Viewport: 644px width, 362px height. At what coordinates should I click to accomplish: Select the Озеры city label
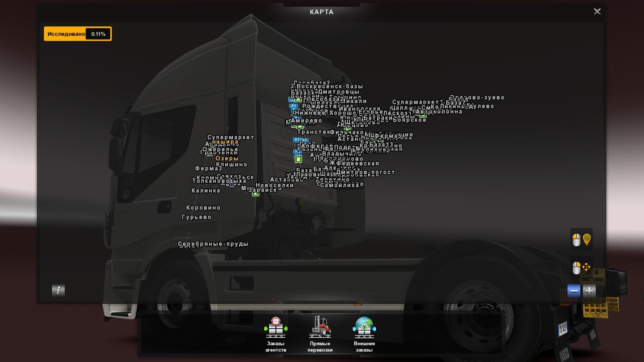pos(227,159)
